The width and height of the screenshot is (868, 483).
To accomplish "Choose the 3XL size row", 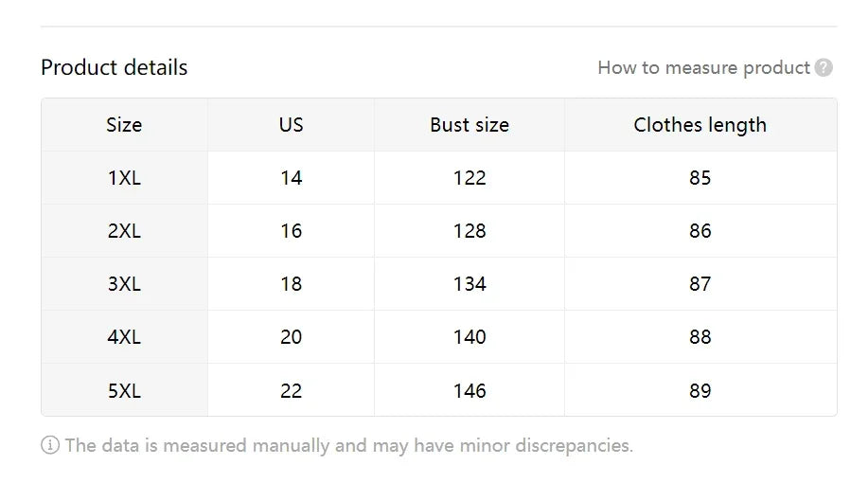I will click(x=124, y=284).
